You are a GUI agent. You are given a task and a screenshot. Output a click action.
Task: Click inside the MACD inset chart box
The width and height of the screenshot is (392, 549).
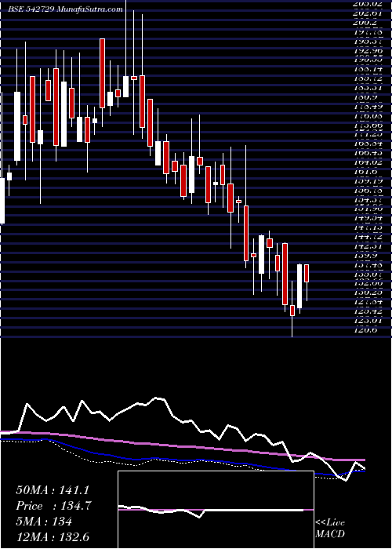point(216,510)
